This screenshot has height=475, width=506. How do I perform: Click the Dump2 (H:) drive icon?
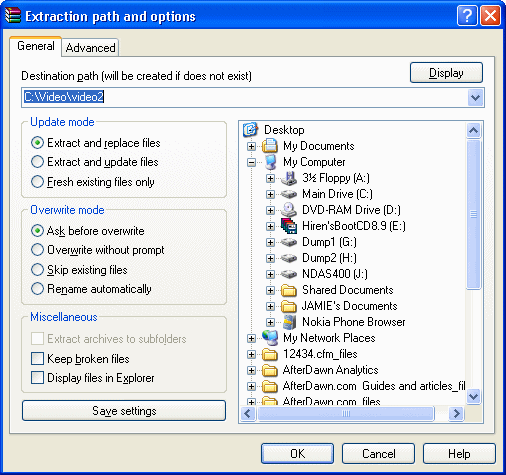pyautogui.click(x=289, y=258)
